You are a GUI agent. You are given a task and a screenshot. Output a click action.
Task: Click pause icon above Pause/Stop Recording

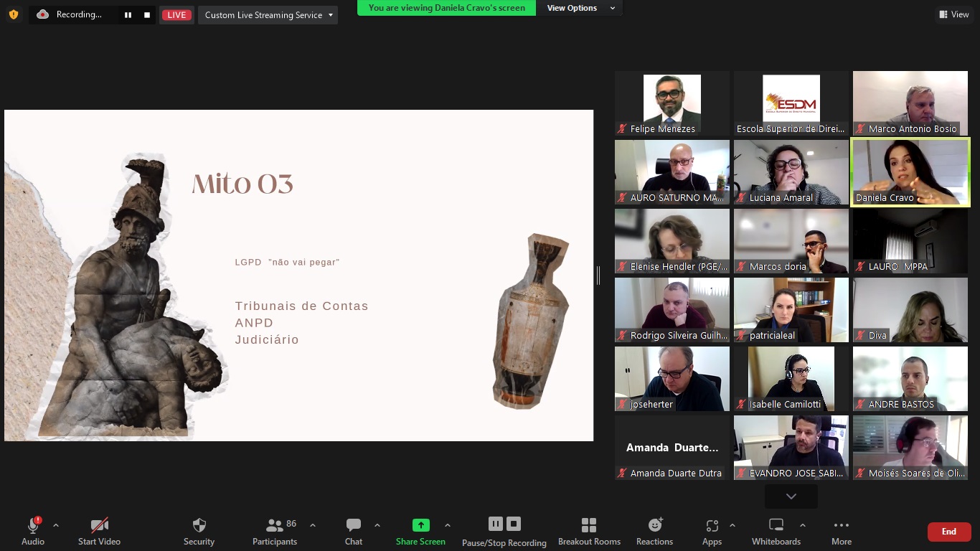pyautogui.click(x=495, y=524)
